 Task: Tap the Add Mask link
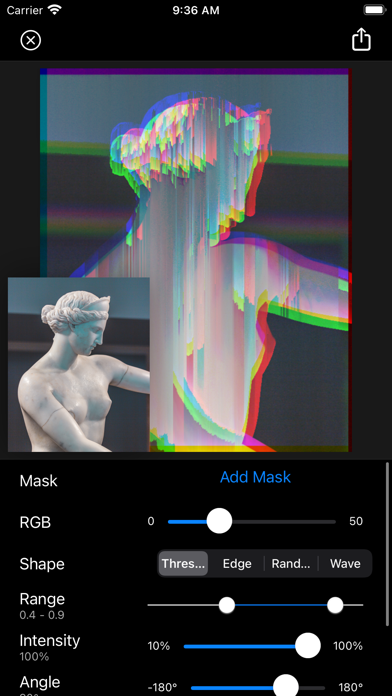pyautogui.click(x=255, y=477)
